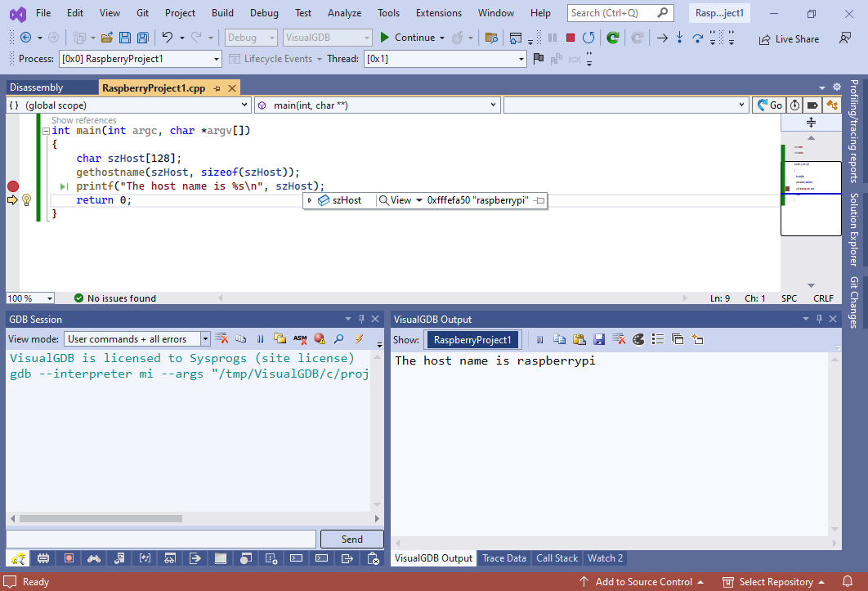
Task: Click the save icon in VisualGDB Output toolbar
Action: point(599,339)
